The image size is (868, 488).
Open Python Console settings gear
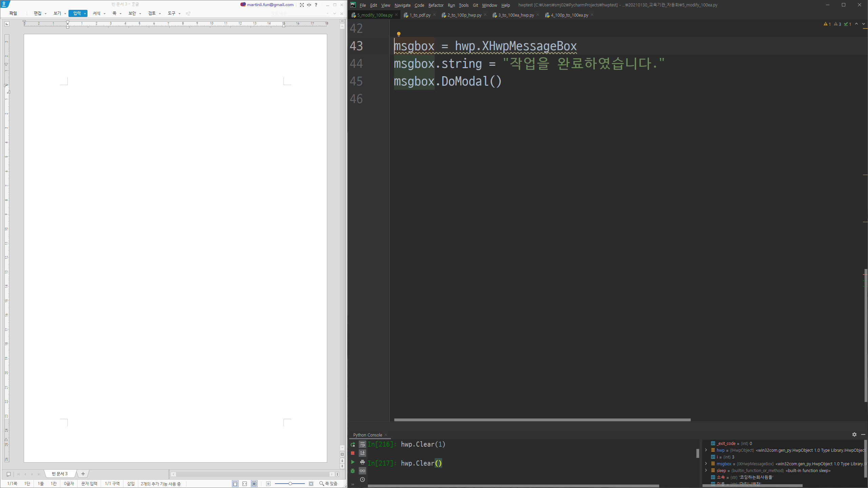tap(854, 434)
